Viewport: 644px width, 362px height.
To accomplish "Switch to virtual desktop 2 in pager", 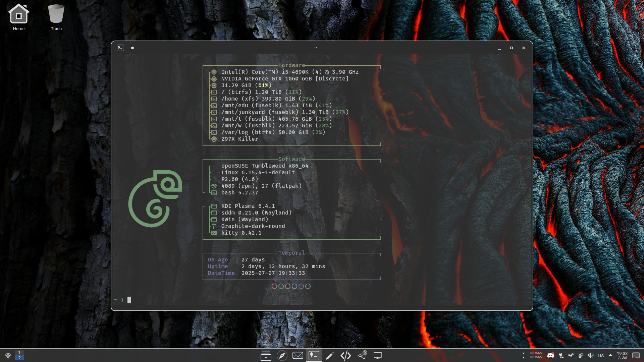I will pos(19,358).
